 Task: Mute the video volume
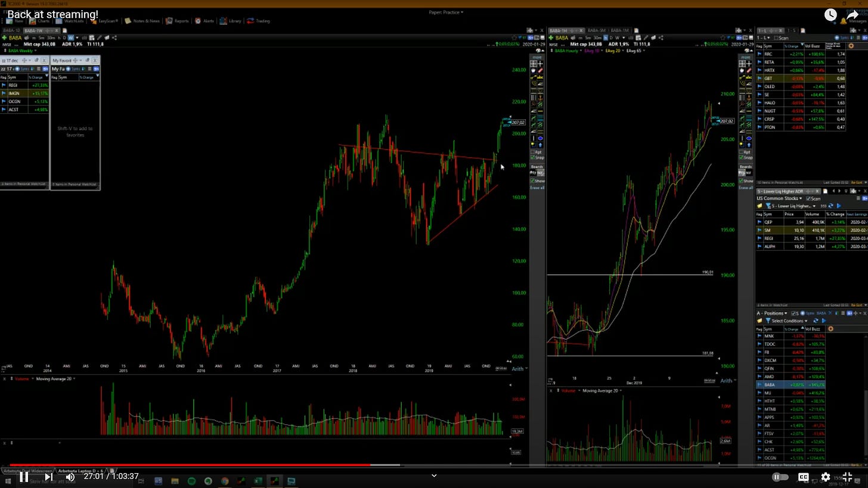coord(70,477)
